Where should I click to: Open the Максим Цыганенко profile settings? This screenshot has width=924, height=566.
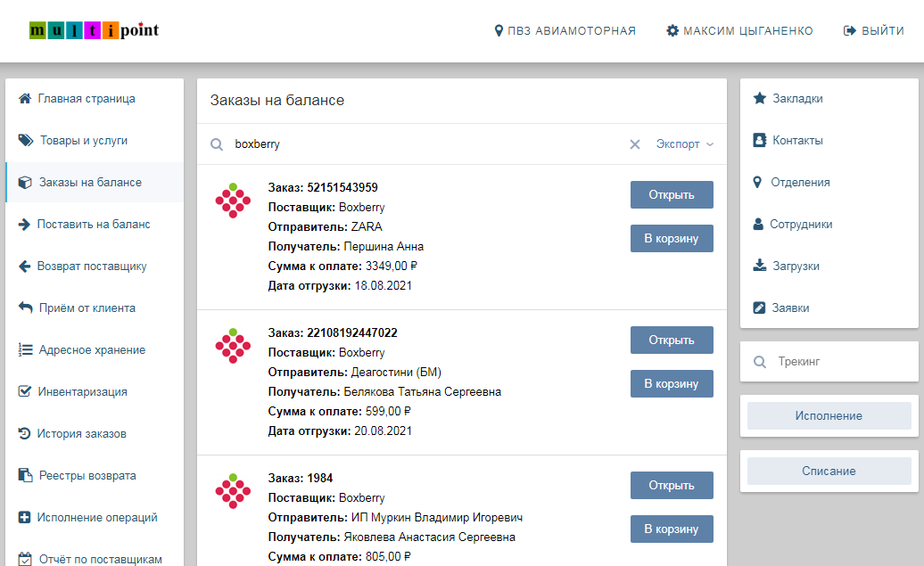click(x=739, y=30)
